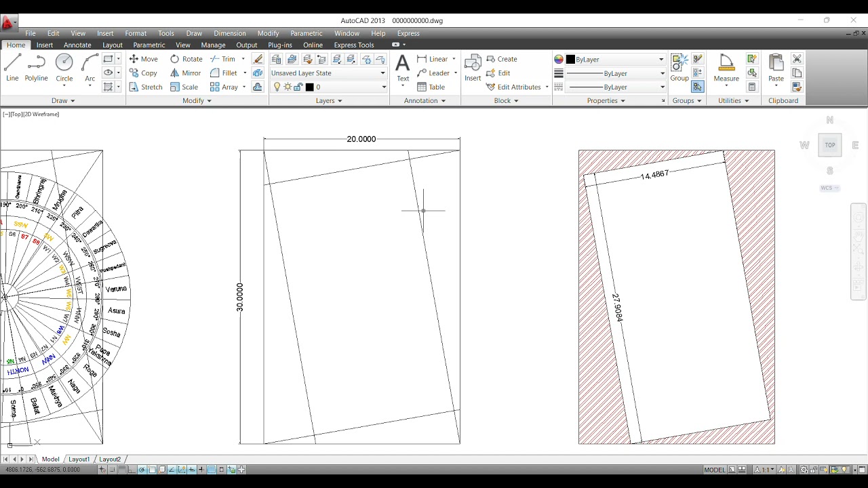Screen dimensions: 868x488
Task: Run the Mirror command
Action: pyautogui.click(x=186, y=73)
